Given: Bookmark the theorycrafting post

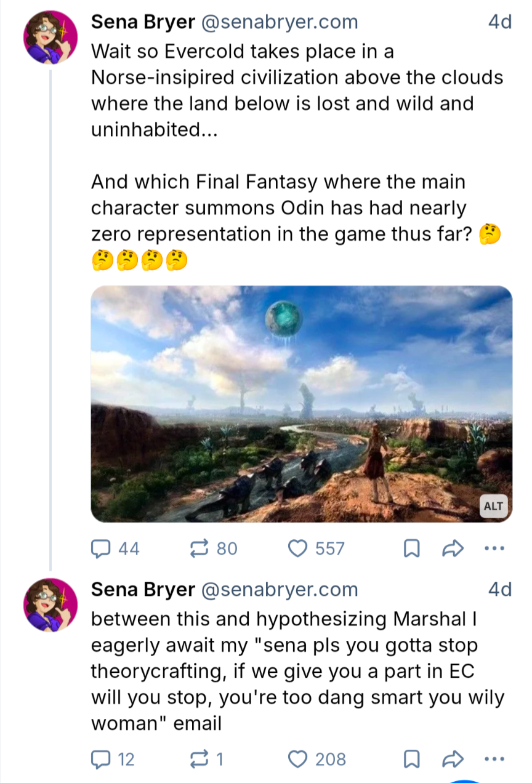Looking at the screenshot, I should 411,760.
